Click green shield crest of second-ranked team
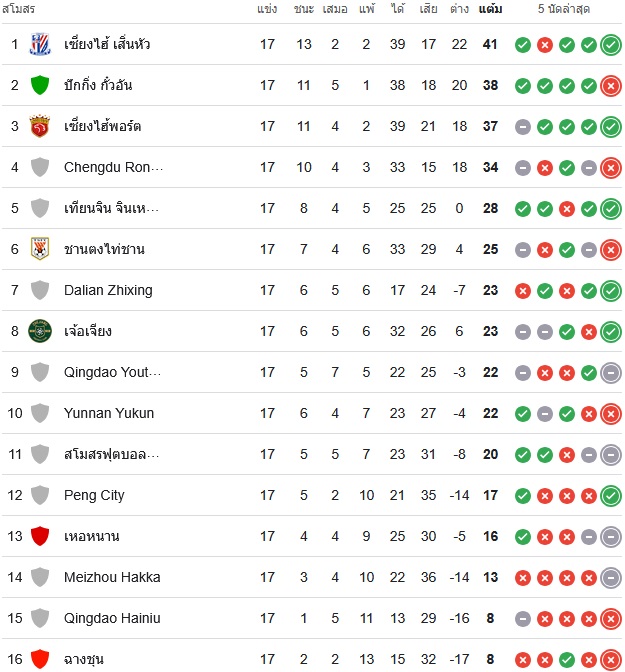The image size is (625, 672). click(40, 85)
